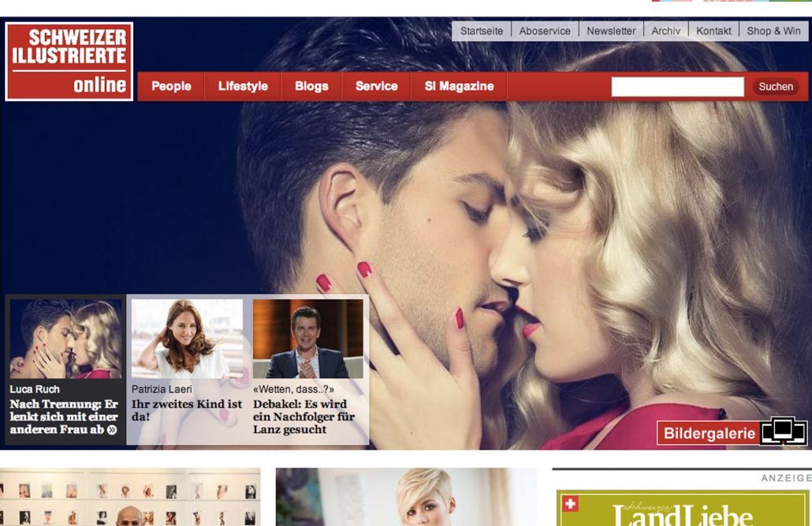Click the Swiss flag icon in LandLiebe ad

coord(570,504)
